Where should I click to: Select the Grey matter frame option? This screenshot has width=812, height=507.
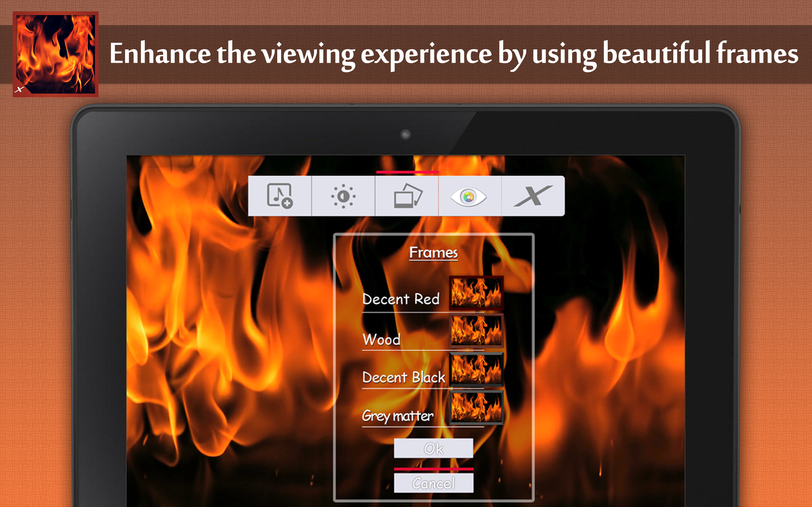pyautogui.click(x=398, y=416)
